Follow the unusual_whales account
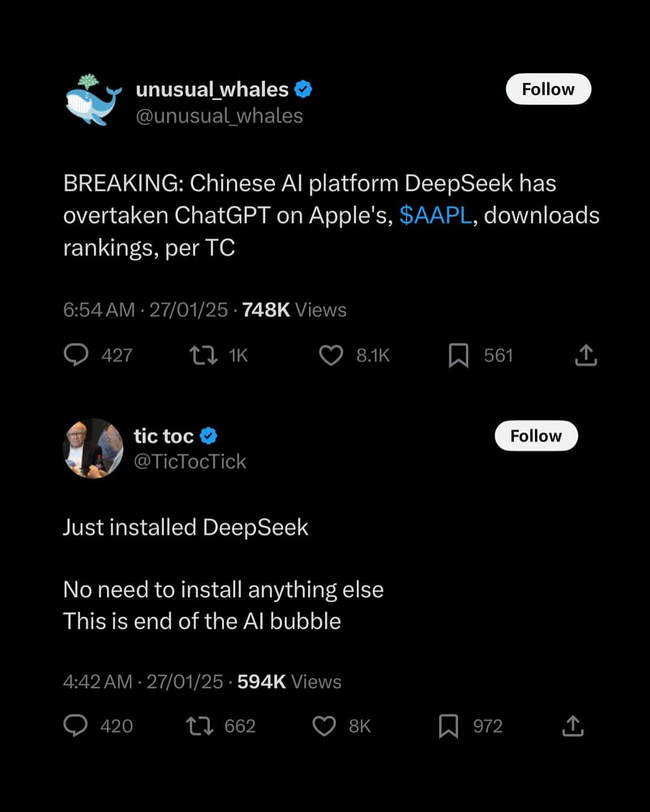This screenshot has height=812, width=650. pyautogui.click(x=548, y=89)
